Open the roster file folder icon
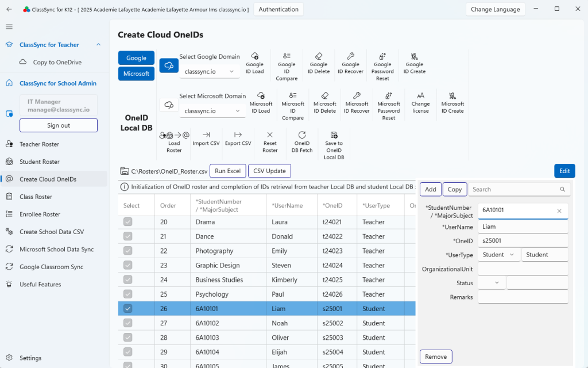The image size is (588, 368). tap(125, 171)
